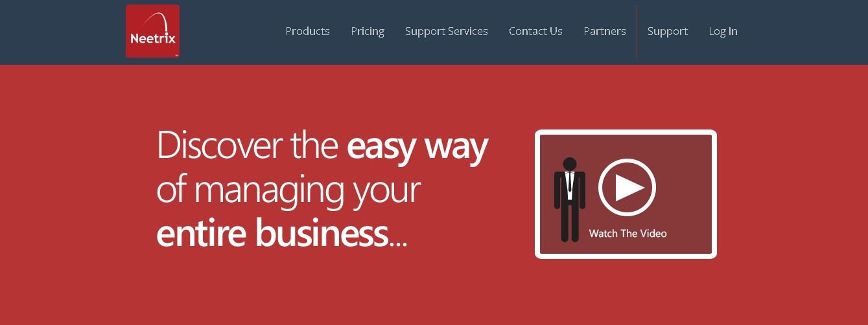
Task: Open the Partners navigation link
Action: 604,31
